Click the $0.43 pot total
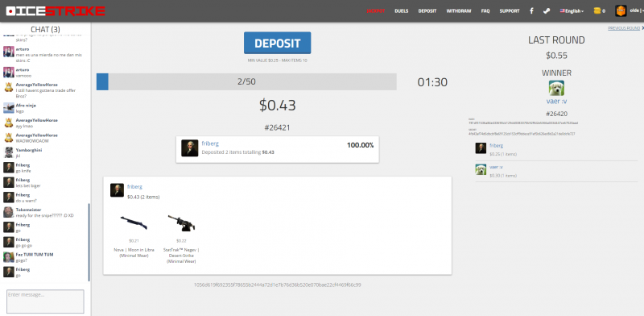This screenshot has width=644, height=316. [x=277, y=106]
